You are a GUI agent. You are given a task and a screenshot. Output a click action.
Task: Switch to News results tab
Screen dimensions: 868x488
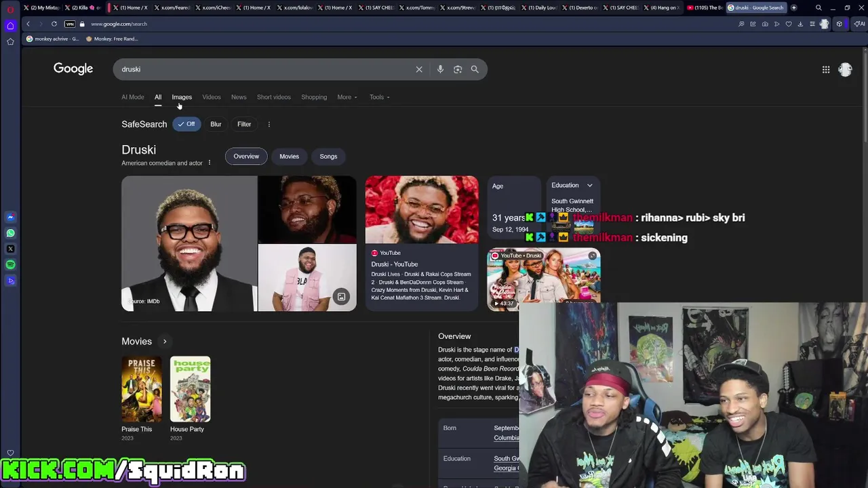point(239,97)
